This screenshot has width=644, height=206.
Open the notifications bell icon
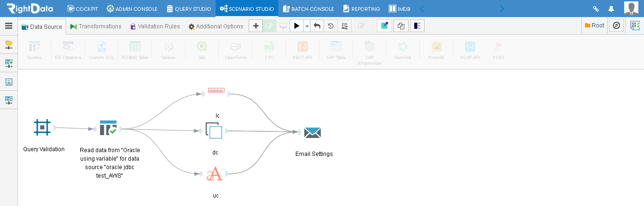pos(611,9)
